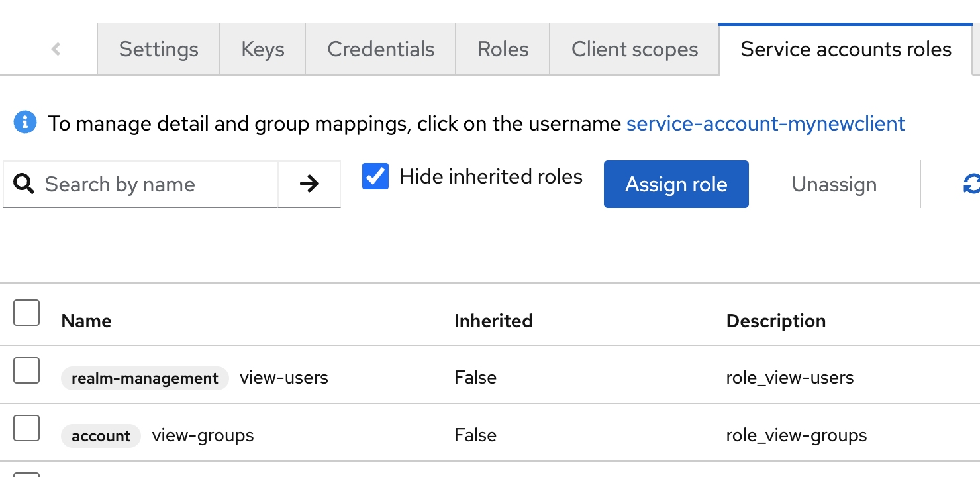Check the view-users row checkbox

[26, 370]
